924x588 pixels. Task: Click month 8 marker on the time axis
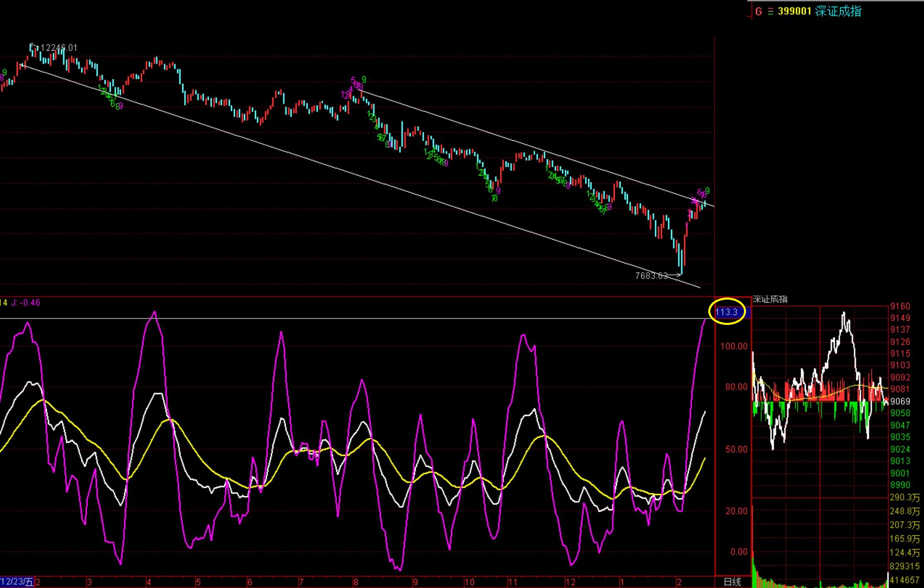[356, 582]
